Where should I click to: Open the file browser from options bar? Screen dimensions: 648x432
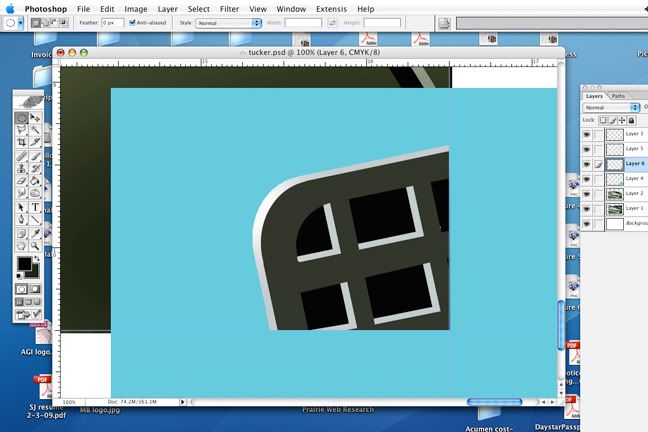(444, 23)
